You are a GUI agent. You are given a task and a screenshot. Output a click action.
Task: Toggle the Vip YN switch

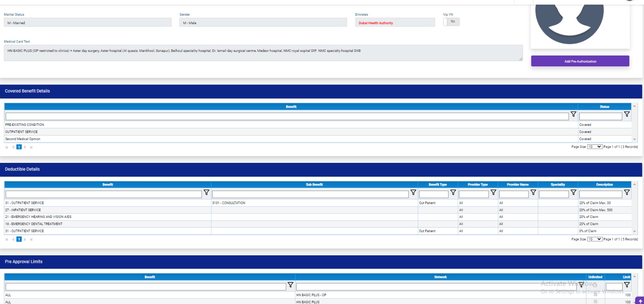[451, 22]
